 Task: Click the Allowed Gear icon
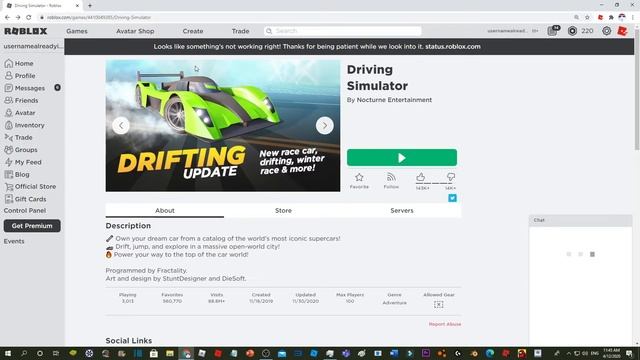[438, 304]
